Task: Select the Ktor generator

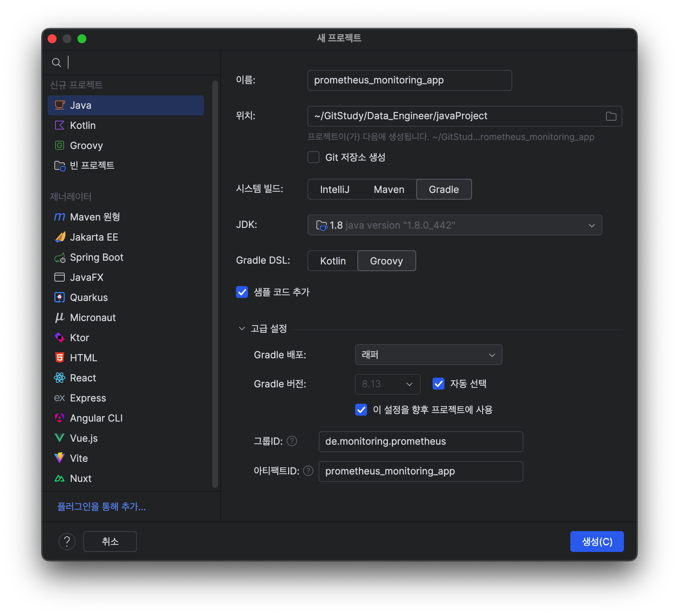Action: tap(126, 338)
